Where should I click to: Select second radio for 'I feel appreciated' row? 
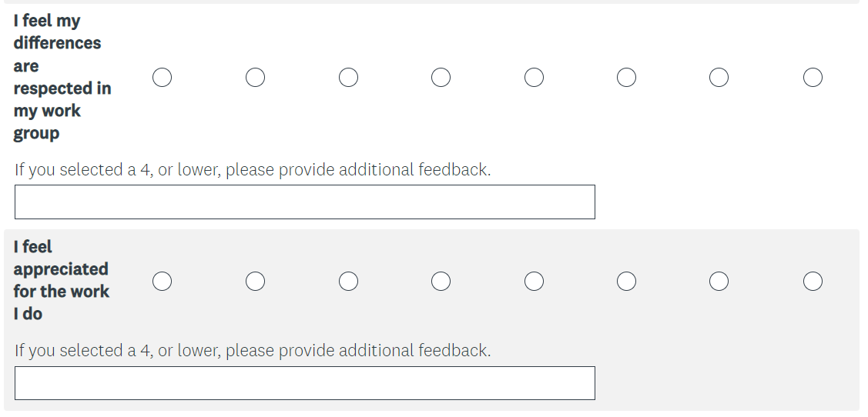255,282
